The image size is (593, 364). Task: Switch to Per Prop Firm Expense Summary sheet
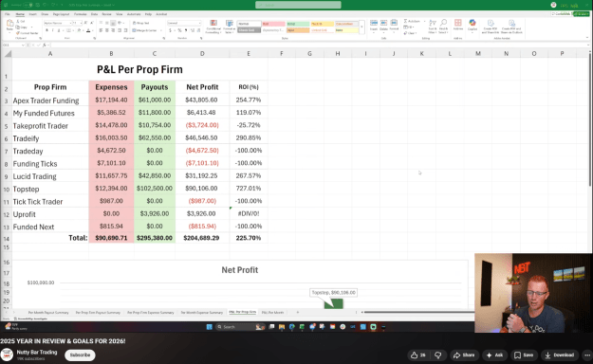click(151, 313)
